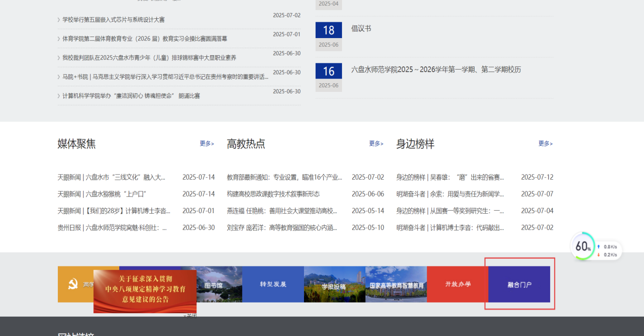This screenshot has height=336, width=644.
Task: Open the 2025~2026学年校历 notice
Action: click(x=436, y=70)
